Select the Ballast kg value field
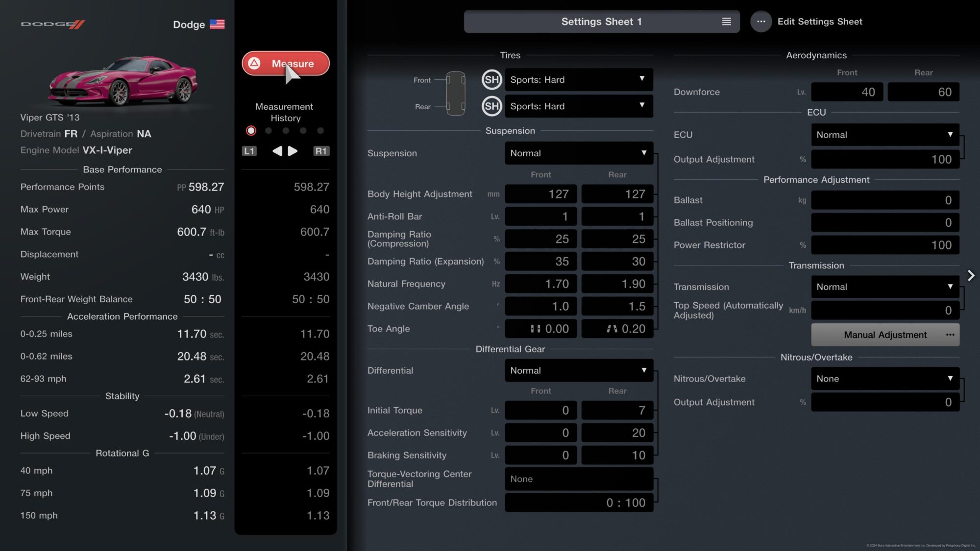 point(885,200)
